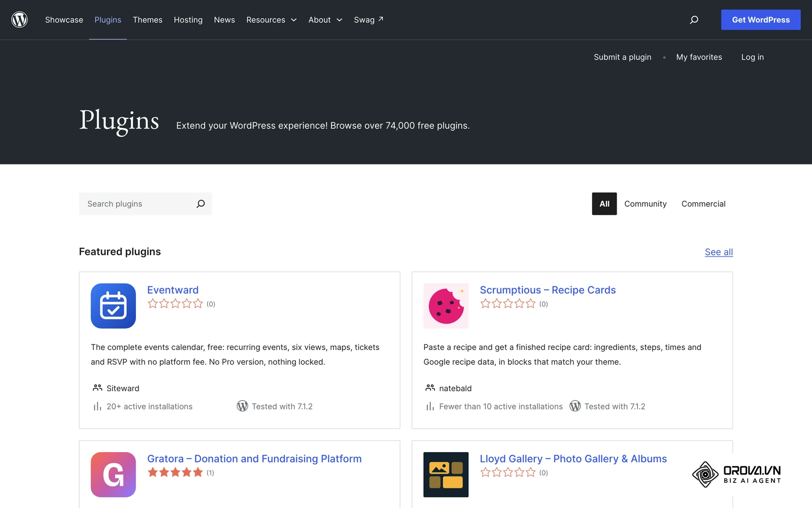Click the natebald author name
This screenshot has width=812, height=508.
455,388
